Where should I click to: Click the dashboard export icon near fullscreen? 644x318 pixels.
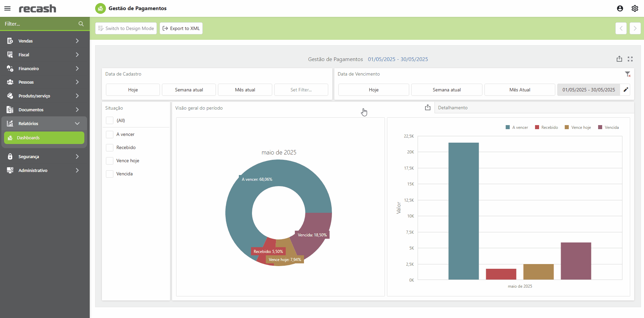click(619, 59)
